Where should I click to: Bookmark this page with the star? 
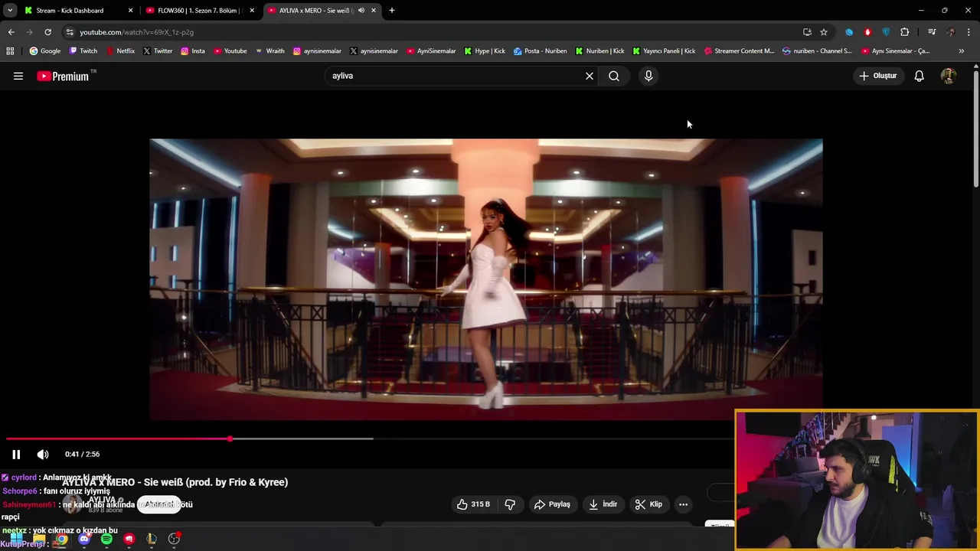824,32
